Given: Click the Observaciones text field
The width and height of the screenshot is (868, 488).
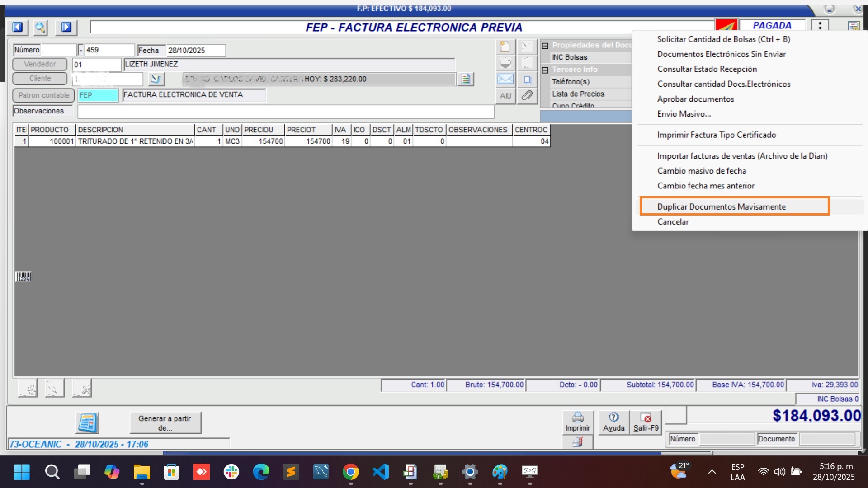Looking at the screenshot, I should [x=285, y=111].
